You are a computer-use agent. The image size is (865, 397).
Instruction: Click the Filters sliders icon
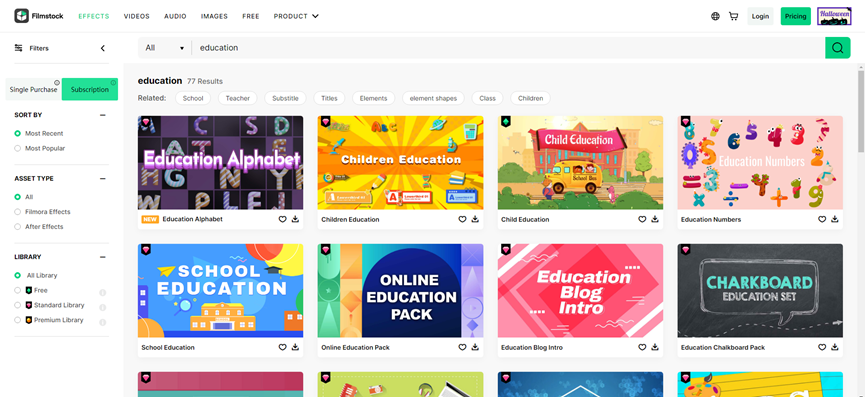tap(19, 48)
